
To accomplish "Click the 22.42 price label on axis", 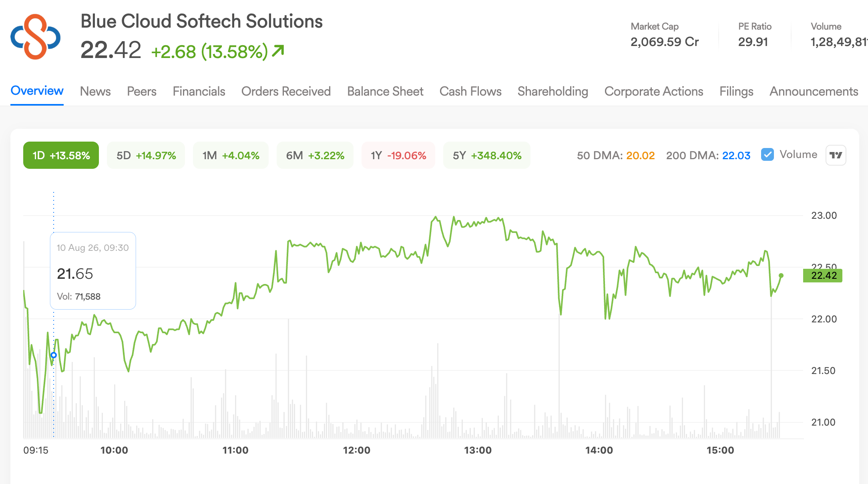I will tap(823, 276).
